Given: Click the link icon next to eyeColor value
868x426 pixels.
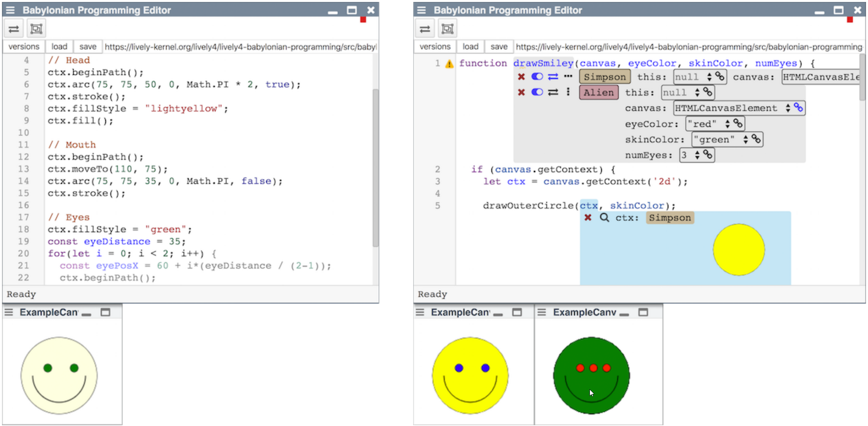Looking at the screenshot, I should 738,124.
